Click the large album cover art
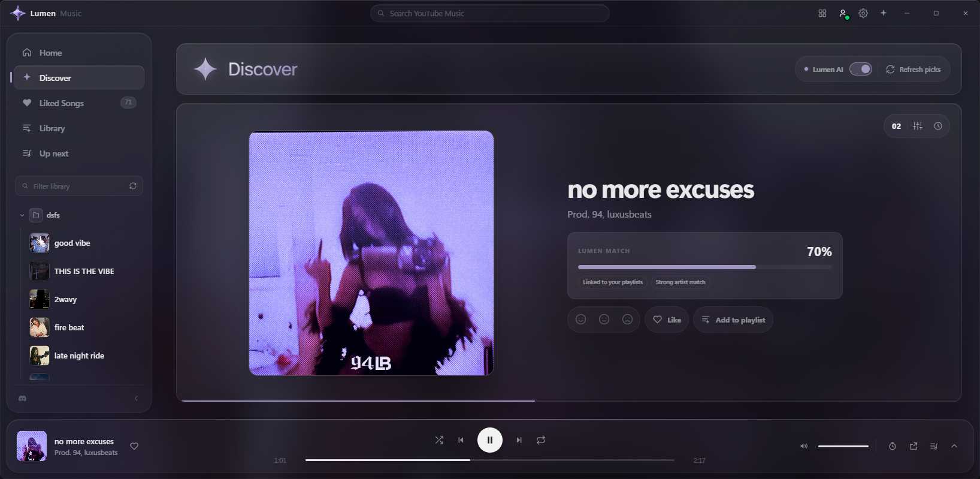980x479 pixels. click(371, 253)
